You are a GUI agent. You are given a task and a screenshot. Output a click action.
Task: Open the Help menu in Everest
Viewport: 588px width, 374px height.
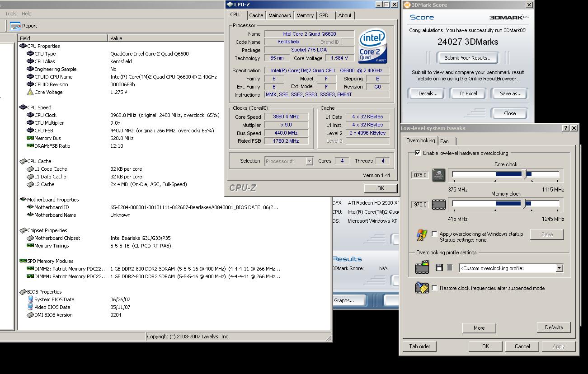tap(27, 14)
